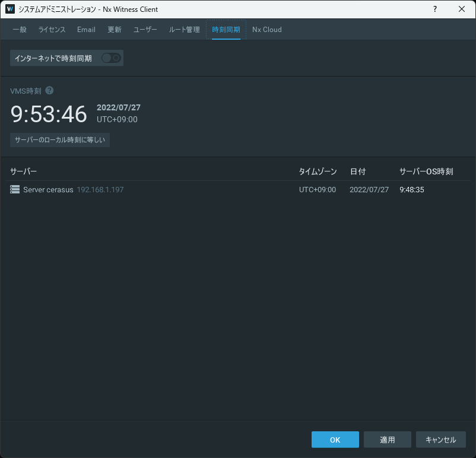476x458 pixels.
Task: Click the OK button
Action: (x=335, y=440)
